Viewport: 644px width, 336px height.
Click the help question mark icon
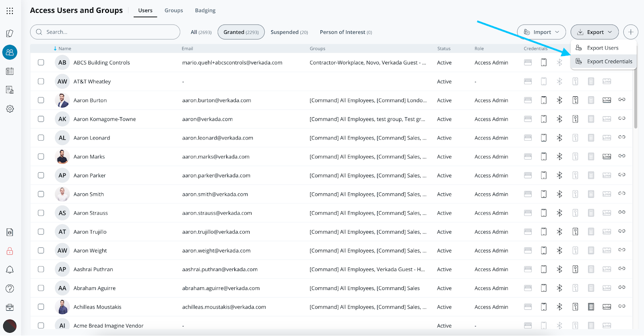(10, 288)
